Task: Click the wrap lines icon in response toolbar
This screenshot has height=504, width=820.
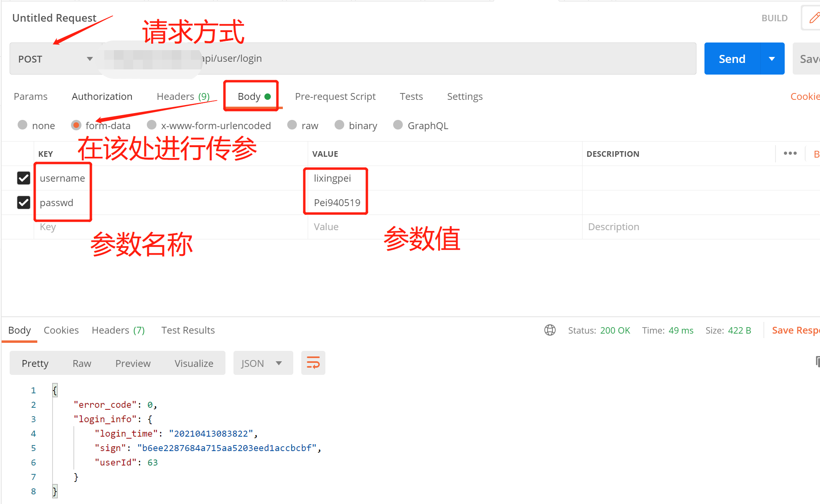Action: pos(313,363)
